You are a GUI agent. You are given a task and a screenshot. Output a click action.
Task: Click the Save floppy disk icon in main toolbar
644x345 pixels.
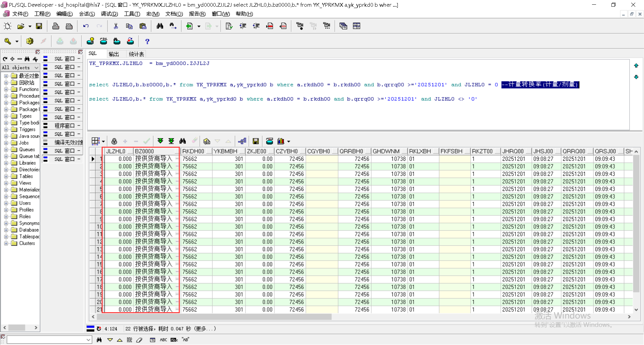pos(39,26)
